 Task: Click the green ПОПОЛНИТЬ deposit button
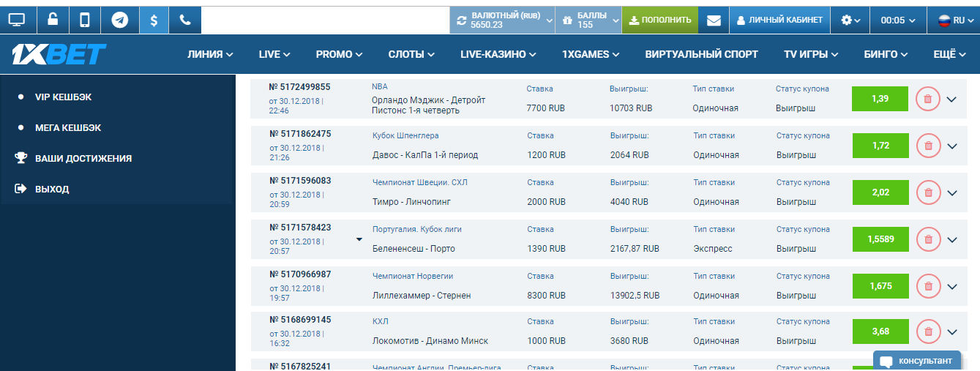659,20
